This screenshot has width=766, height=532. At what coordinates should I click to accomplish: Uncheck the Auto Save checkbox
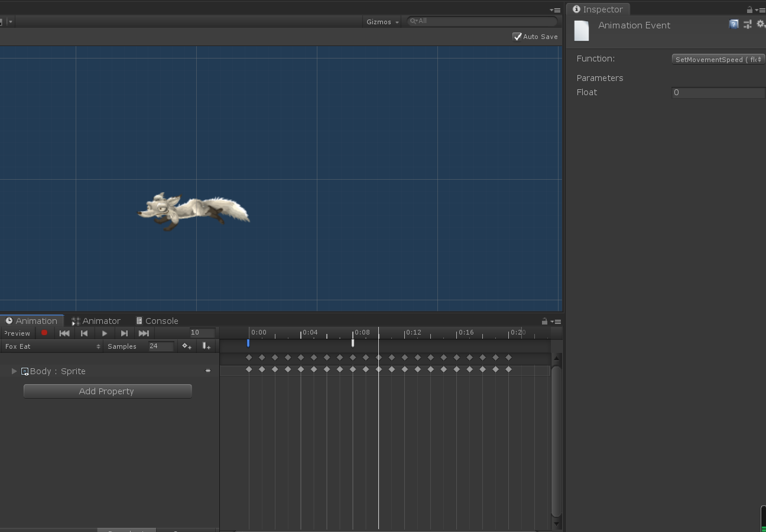click(x=517, y=37)
